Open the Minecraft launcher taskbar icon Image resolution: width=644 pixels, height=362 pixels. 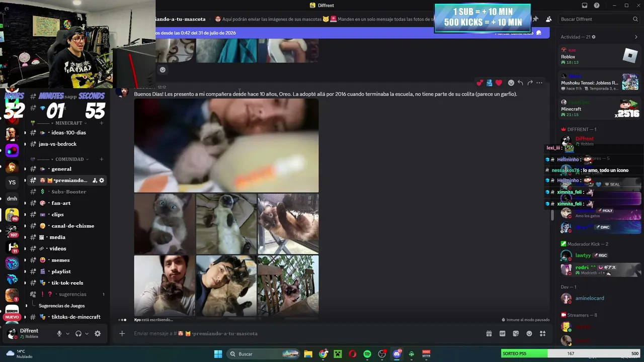click(x=338, y=354)
